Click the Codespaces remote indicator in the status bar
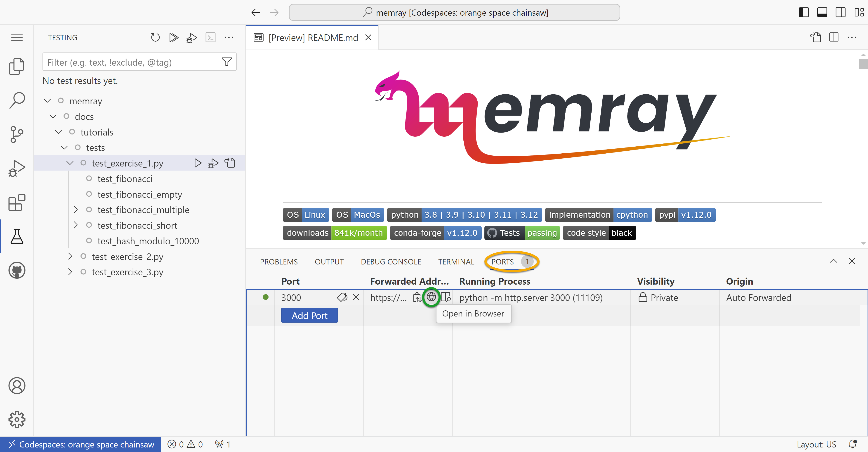Viewport: 868px width, 452px height. point(81,444)
